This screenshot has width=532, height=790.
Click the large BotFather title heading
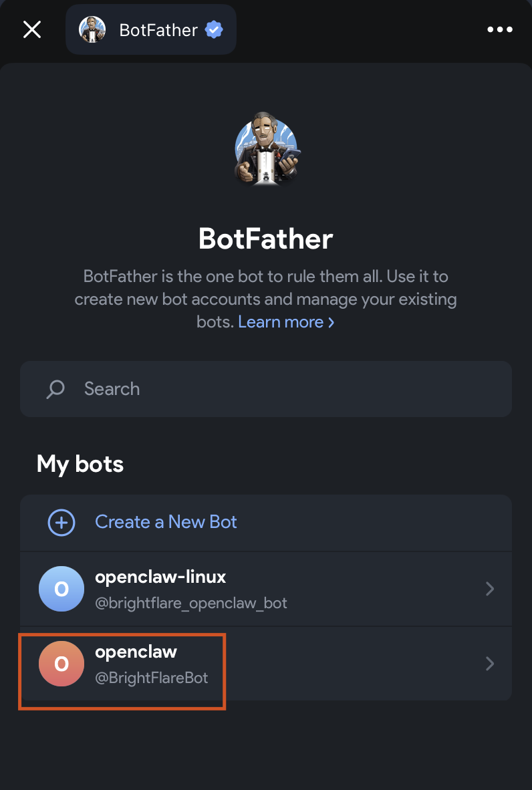click(266, 239)
